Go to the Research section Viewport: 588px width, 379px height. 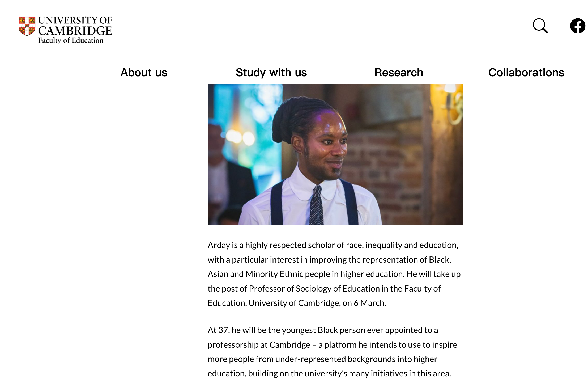click(x=399, y=72)
